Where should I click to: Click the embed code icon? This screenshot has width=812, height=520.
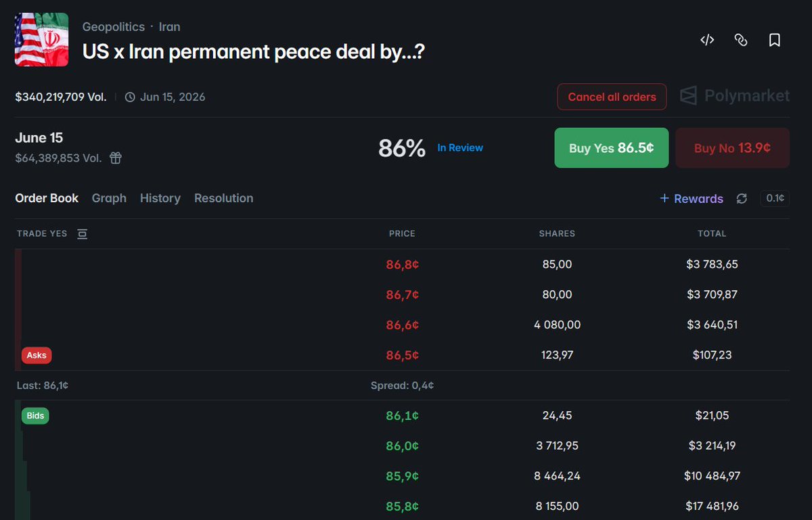coord(707,40)
